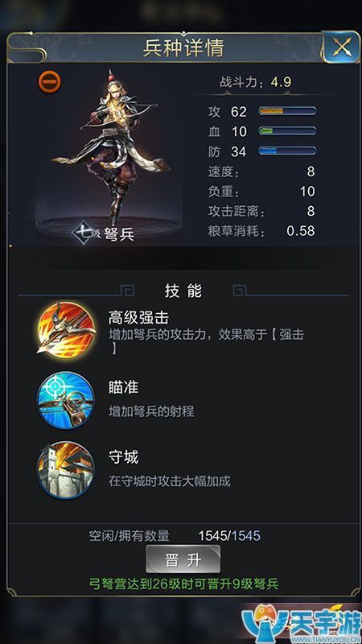Tap the 瞄准 skill title text
This screenshot has width=362, height=644.
(x=124, y=388)
